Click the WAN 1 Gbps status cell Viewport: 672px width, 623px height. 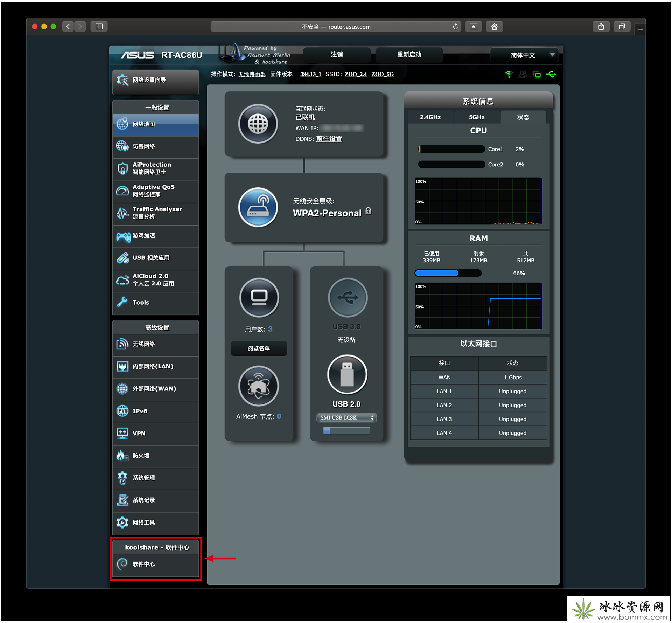tap(513, 377)
